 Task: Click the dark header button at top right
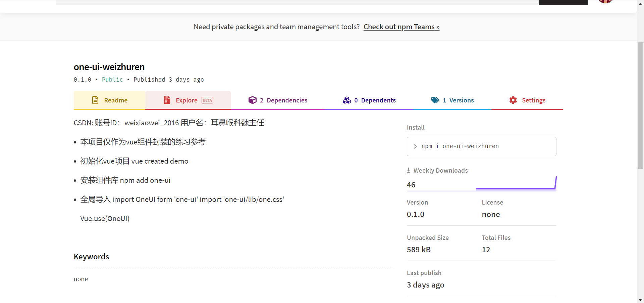pos(563,2)
